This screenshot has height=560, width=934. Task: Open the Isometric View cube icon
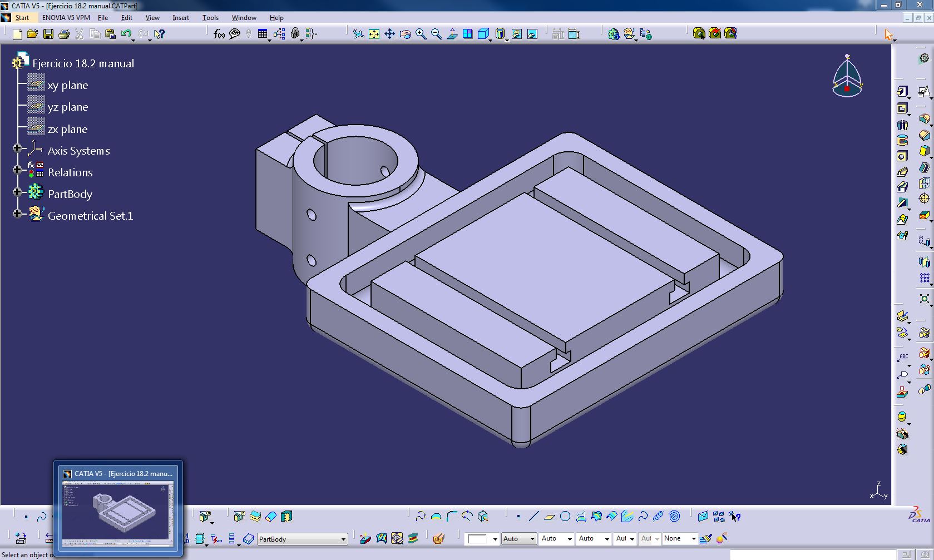click(x=483, y=34)
